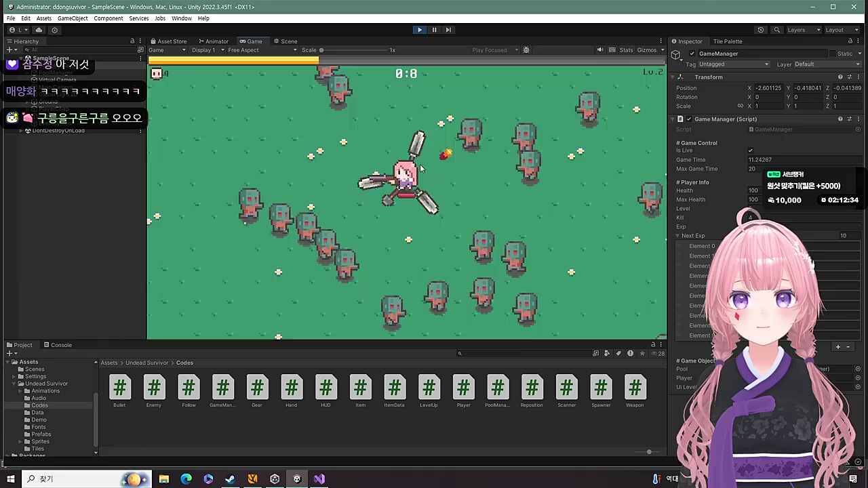
Task: Toggle Scale constrained proportions link
Action: coord(740,106)
